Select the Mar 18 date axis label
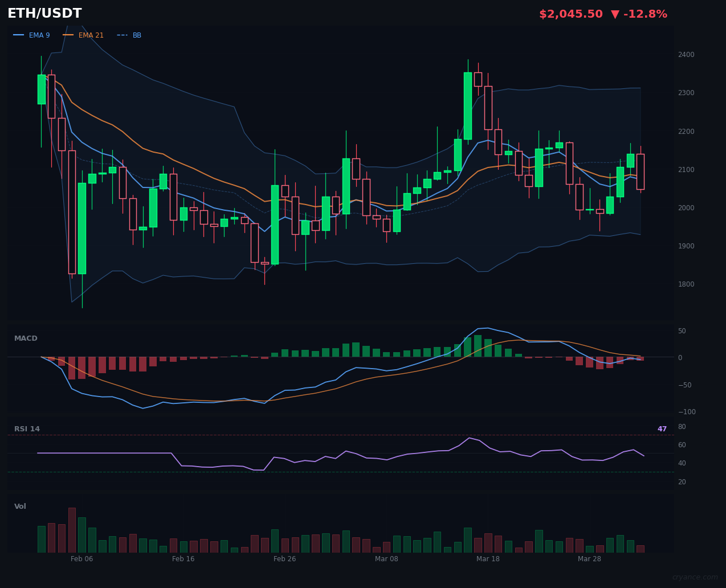The image size is (726, 588). pyautogui.click(x=488, y=559)
